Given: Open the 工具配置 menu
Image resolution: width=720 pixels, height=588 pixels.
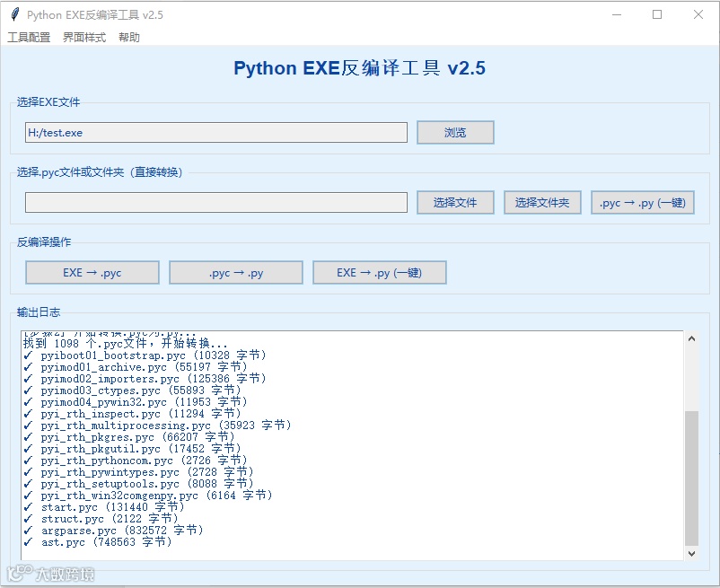Looking at the screenshot, I should click(x=29, y=37).
